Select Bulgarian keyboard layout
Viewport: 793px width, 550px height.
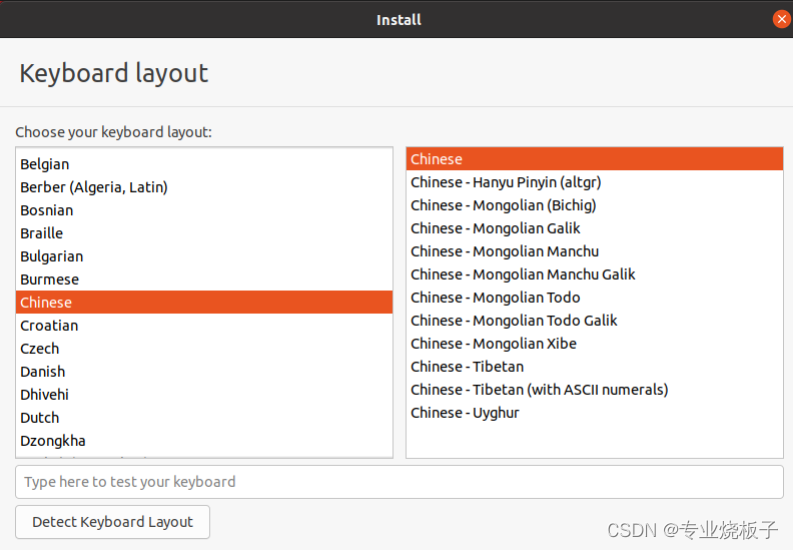(204, 257)
